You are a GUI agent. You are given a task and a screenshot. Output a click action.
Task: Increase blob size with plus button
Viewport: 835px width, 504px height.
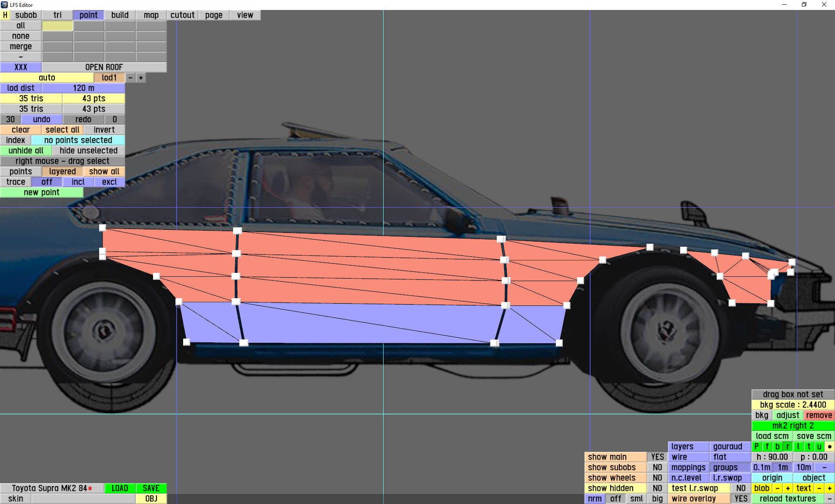pyautogui.click(x=788, y=488)
